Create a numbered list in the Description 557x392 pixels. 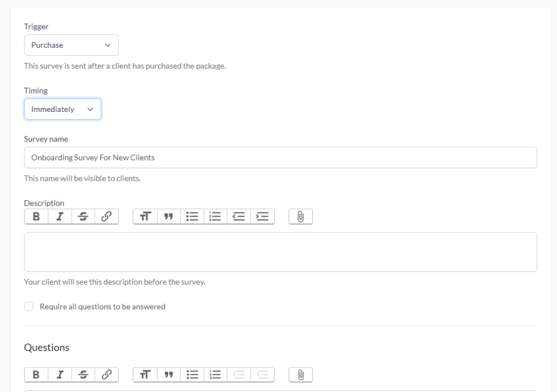pos(215,216)
